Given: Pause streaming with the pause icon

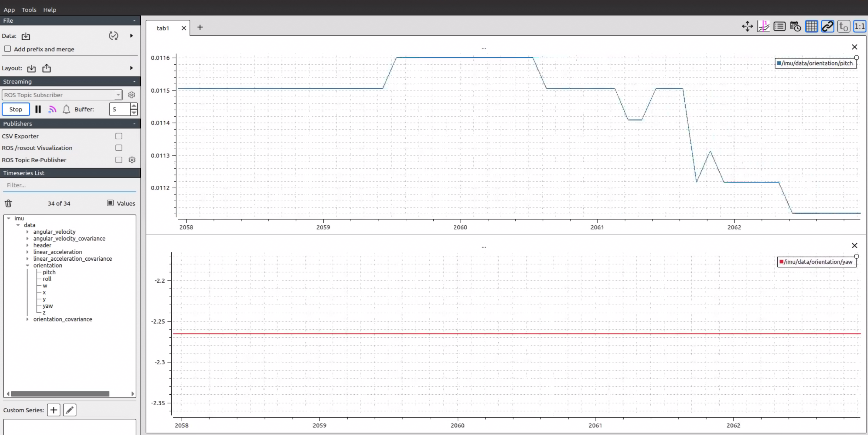Looking at the screenshot, I should pyautogui.click(x=38, y=109).
